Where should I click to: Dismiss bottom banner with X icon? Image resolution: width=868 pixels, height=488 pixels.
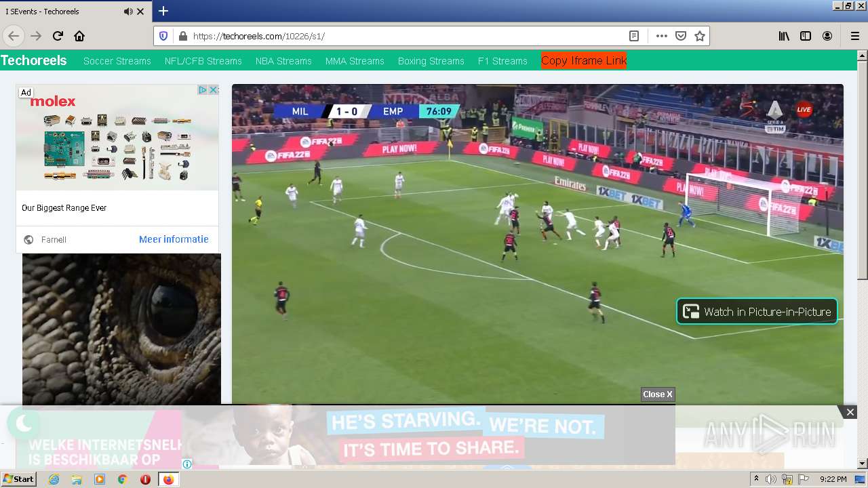(x=850, y=412)
